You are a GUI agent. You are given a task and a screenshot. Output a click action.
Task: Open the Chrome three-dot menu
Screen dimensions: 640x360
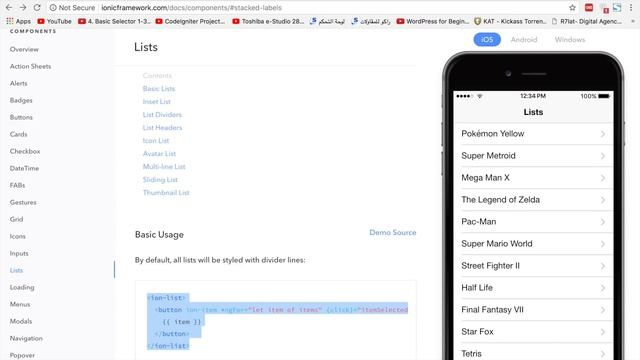pyautogui.click(x=631, y=7)
